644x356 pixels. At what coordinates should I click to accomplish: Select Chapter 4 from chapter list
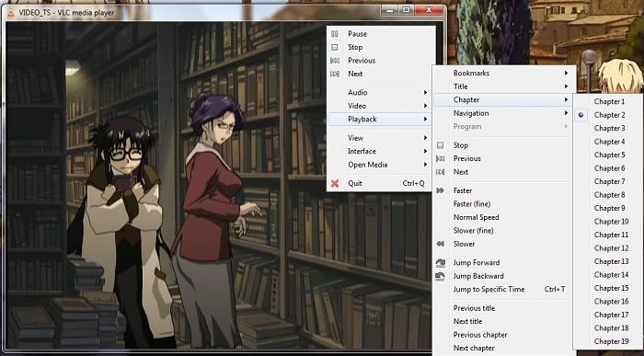click(608, 142)
